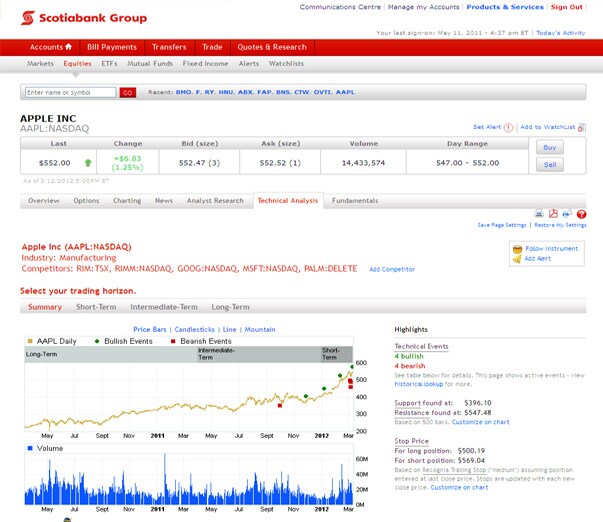Select Quotes & Research in main menu
This screenshot has width=603, height=522.
click(271, 46)
